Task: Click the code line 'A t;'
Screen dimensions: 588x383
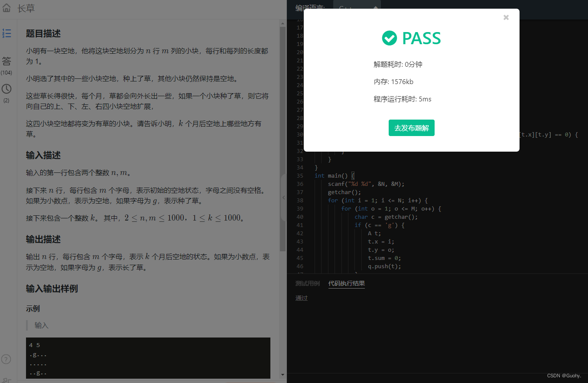Action: [x=374, y=233]
